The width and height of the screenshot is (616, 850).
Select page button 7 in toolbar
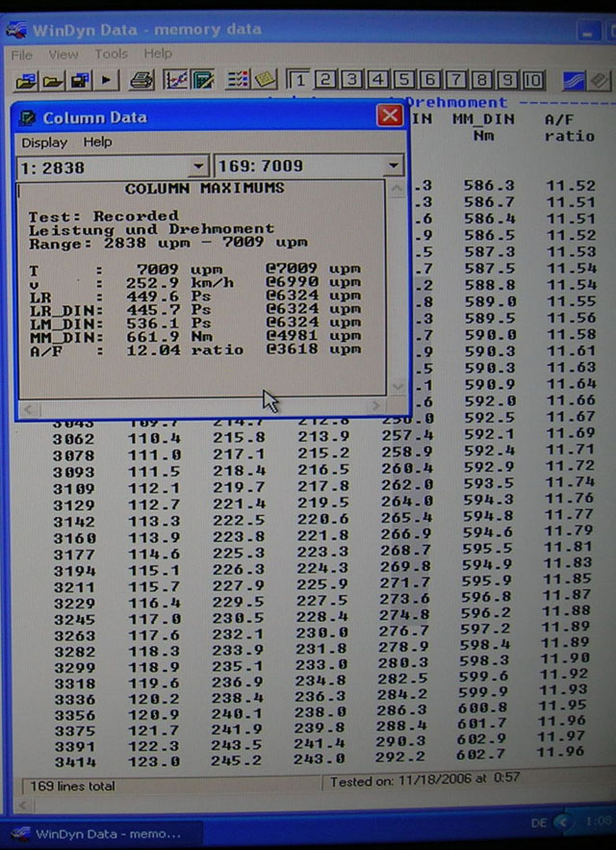coord(456,80)
